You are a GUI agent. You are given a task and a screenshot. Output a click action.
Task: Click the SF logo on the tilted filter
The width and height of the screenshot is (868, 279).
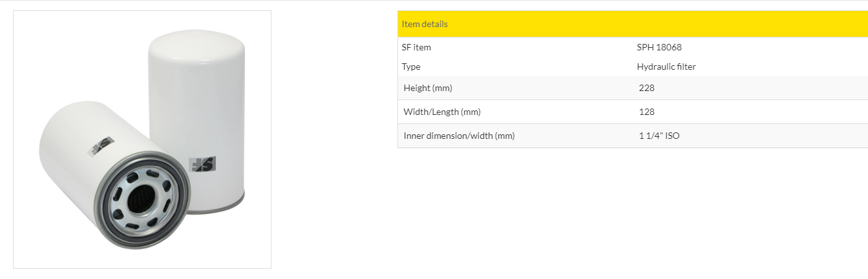click(101, 147)
